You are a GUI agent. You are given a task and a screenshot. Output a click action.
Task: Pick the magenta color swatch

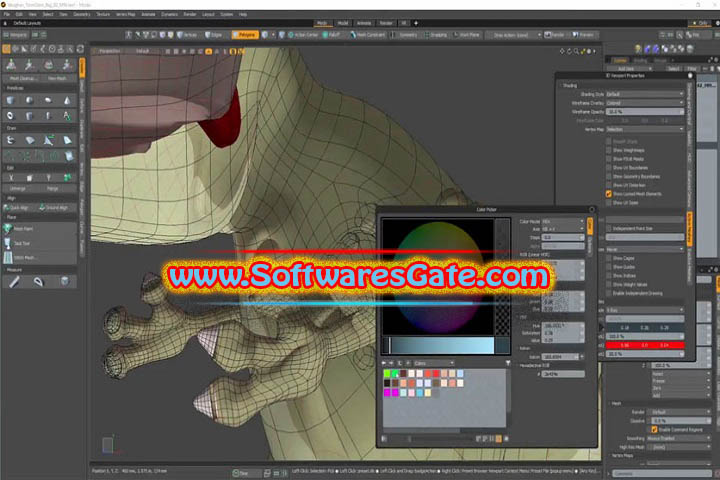[388, 393]
